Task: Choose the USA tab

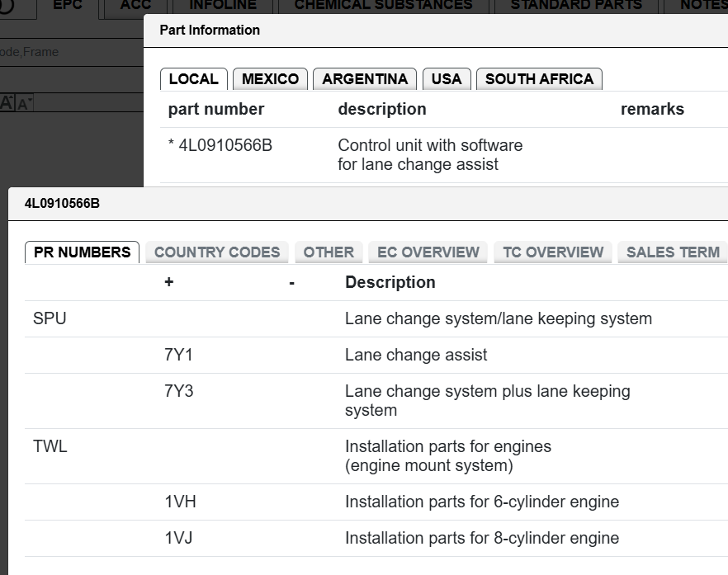Action: [x=447, y=79]
